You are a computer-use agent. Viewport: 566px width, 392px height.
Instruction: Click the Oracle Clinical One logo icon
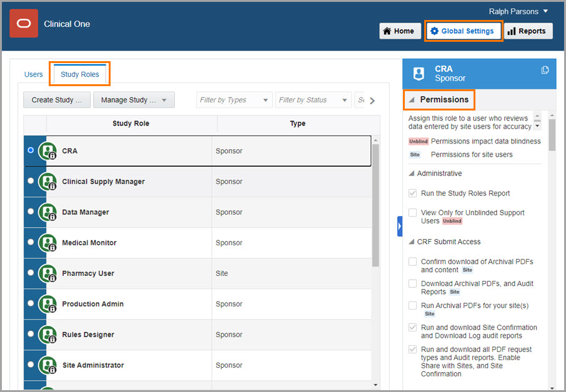coord(24,24)
